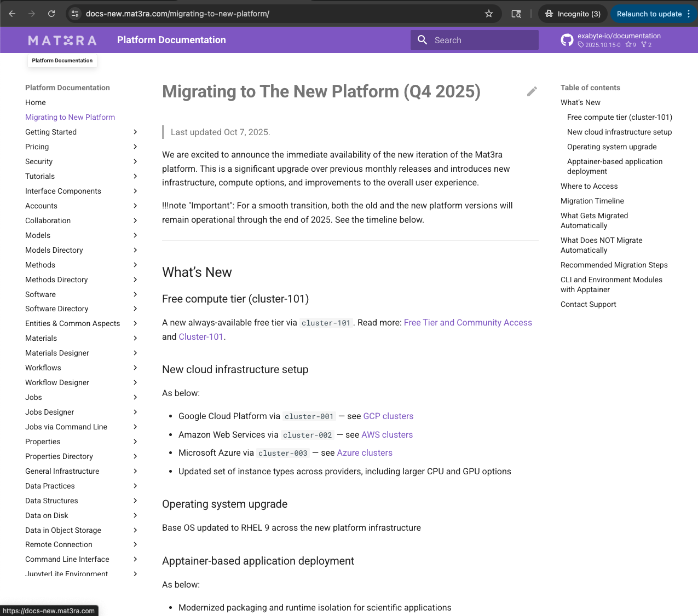Expand Security section chevron
The image size is (698, 616).
tap(135, 161)
